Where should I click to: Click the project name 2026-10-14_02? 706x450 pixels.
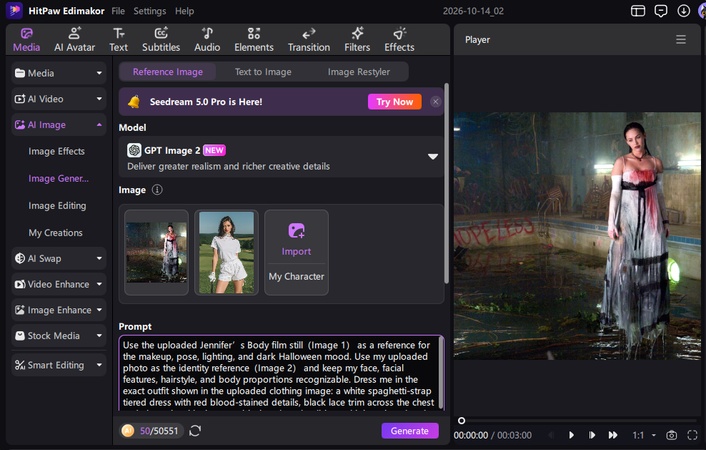pos(473,11)
